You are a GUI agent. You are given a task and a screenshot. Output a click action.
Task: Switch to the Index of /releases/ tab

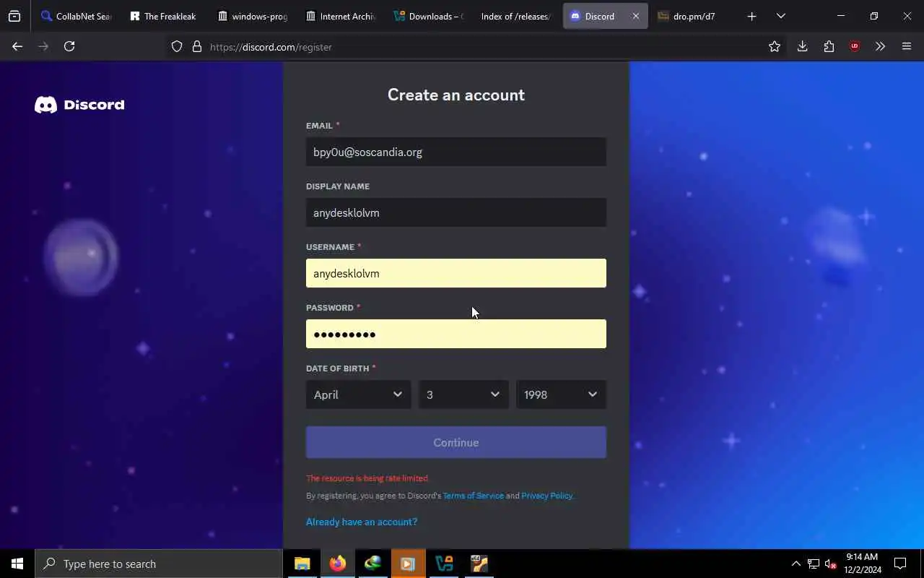pos(515,16)
